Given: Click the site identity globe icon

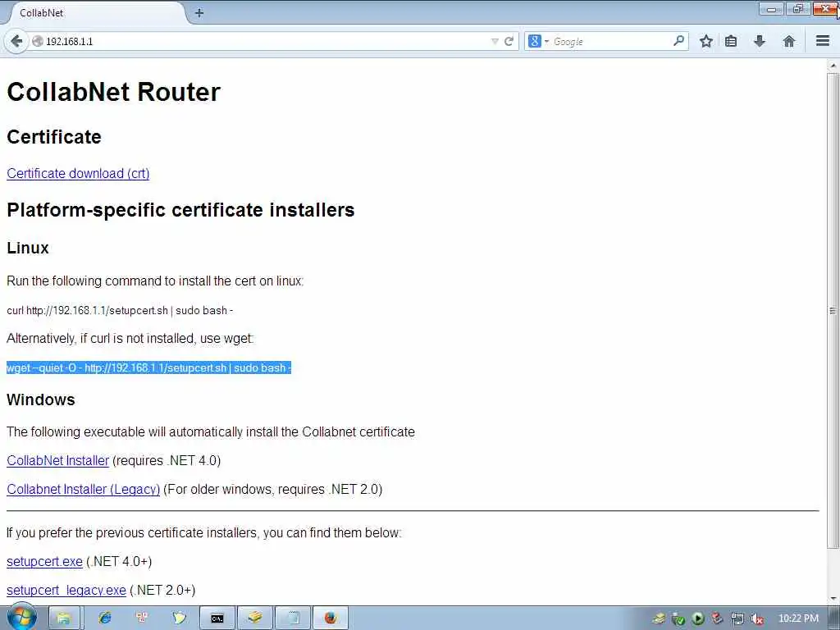Looking at the screenshot, I should pos(37,41).
